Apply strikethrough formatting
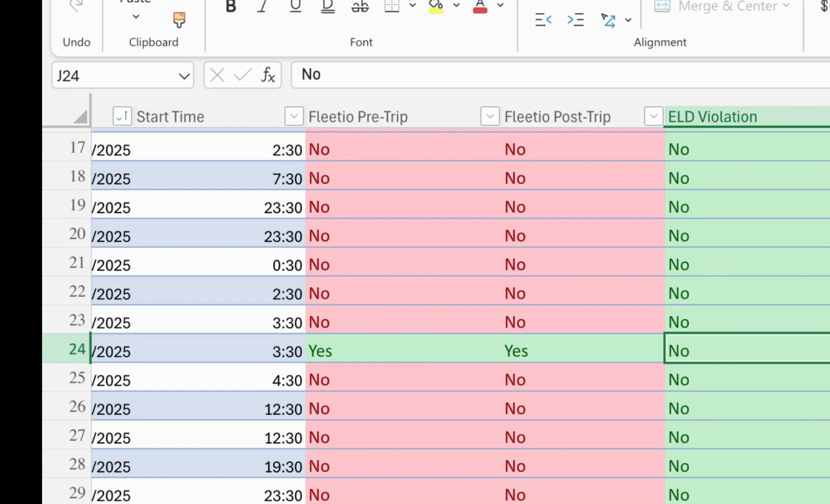 360,7
